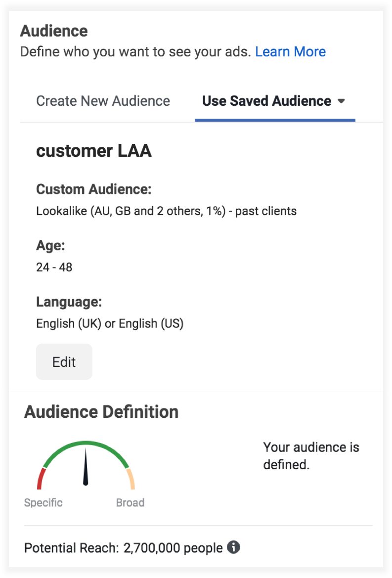The image size is (392, 578).
Task: Click the audience size gauge needle
Action: 86,466
